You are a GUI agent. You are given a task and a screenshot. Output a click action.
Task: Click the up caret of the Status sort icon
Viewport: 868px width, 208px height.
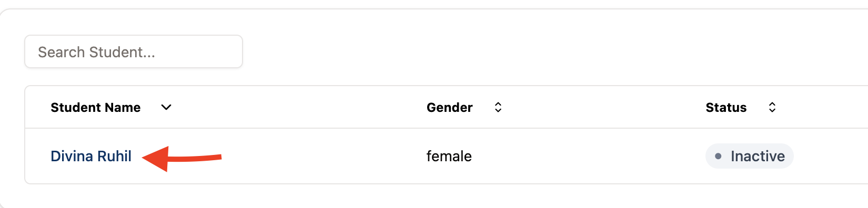772,104
